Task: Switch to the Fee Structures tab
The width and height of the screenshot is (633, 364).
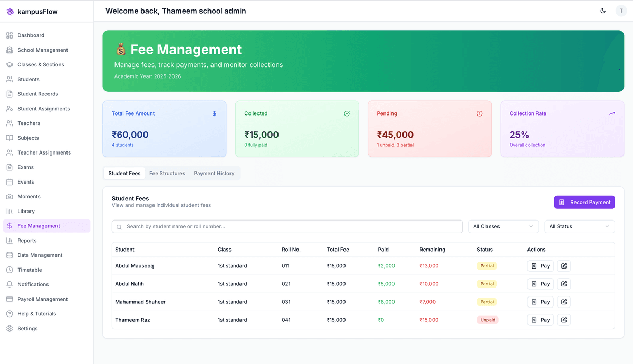Action: [x=167, y=173]
